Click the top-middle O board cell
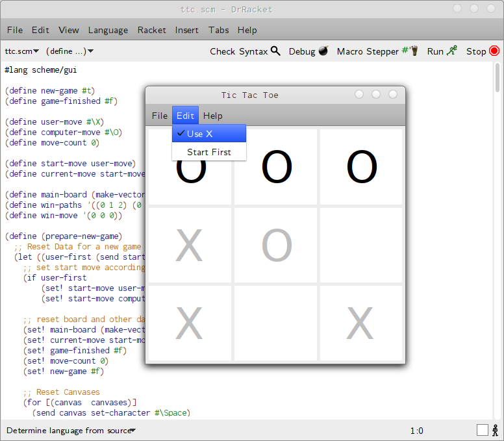This screenshot has width=504, height=441. [x=276, y=167]
